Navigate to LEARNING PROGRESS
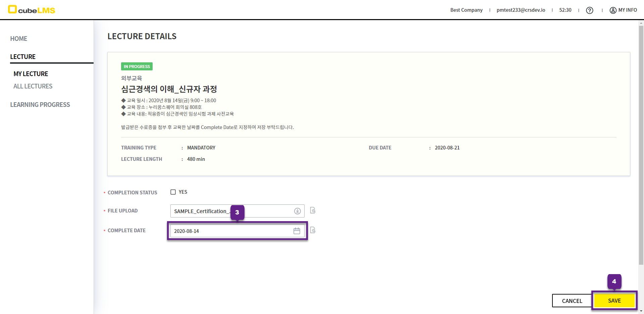 tap(40, 105)
